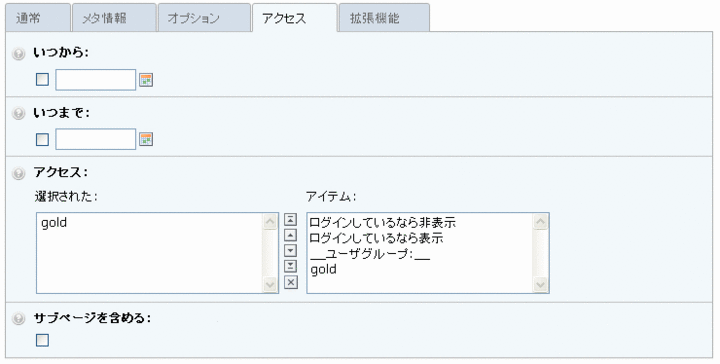720x364 pixels.
Task: Click the help icon beside サブページを含める
Action: pos(18,319)
